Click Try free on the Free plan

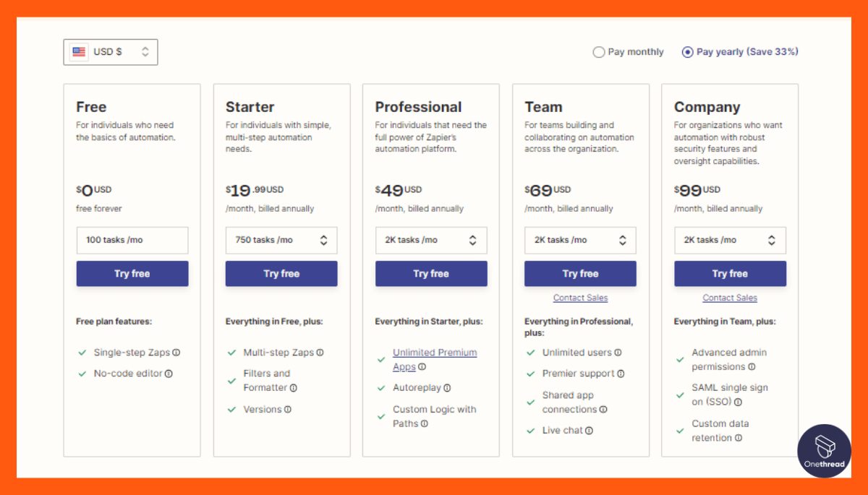pyautogui.click(x=132, y=274)
